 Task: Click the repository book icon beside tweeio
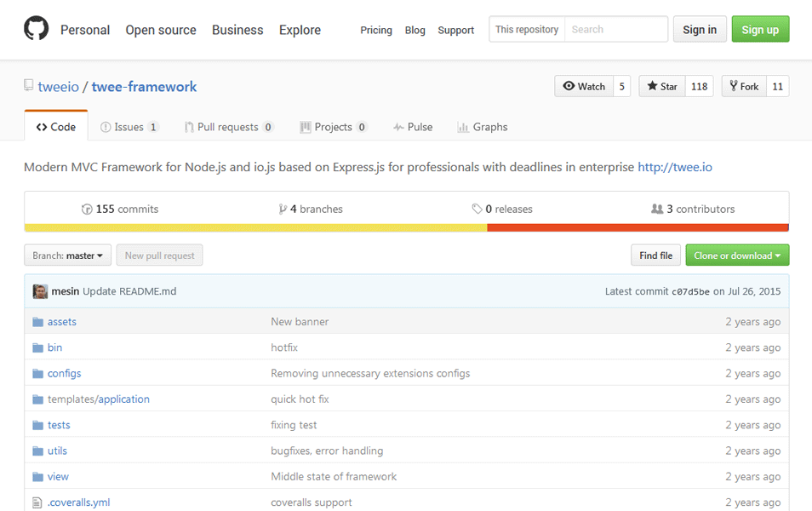tap(28, 85)
